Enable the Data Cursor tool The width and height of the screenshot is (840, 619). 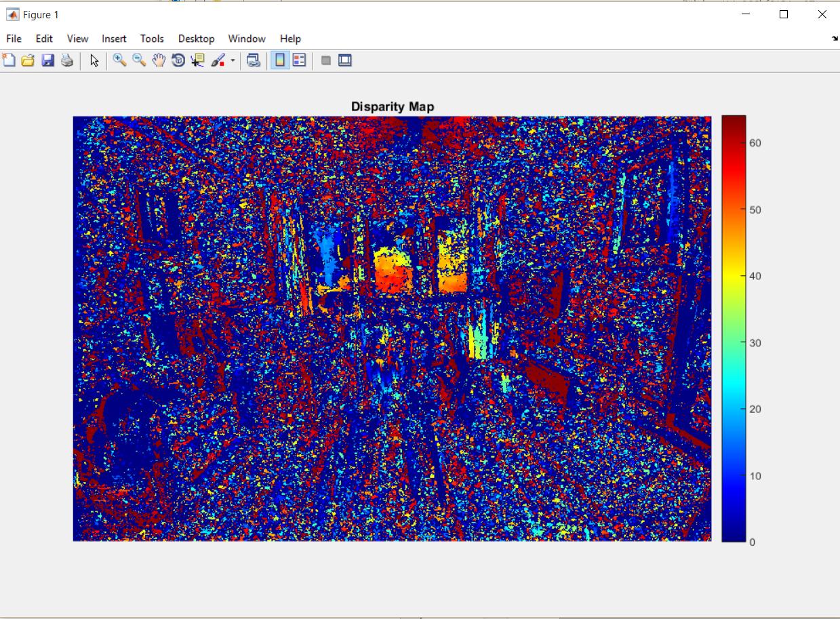pos(197,60)
